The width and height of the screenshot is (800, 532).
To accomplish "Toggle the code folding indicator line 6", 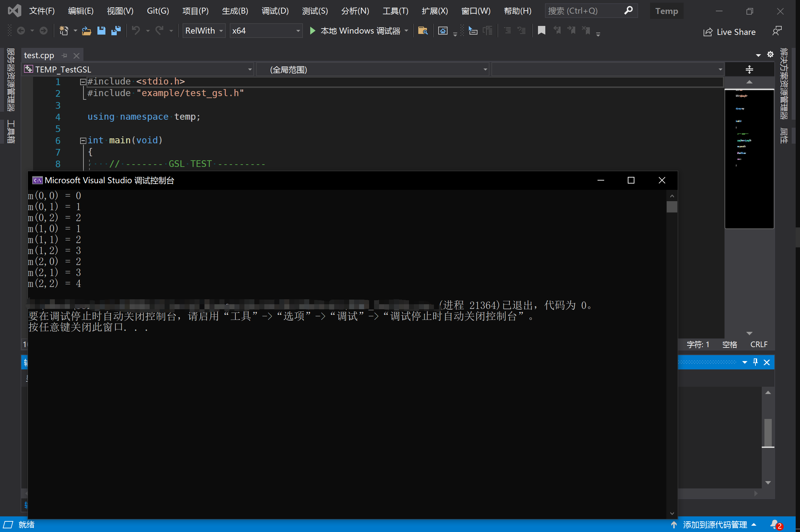I will point(82,140).
